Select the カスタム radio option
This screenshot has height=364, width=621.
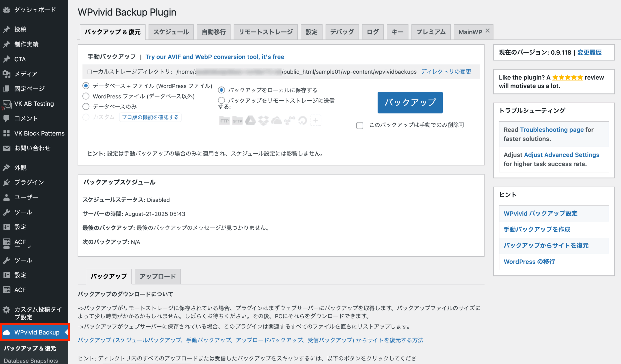tap(86, 117)
